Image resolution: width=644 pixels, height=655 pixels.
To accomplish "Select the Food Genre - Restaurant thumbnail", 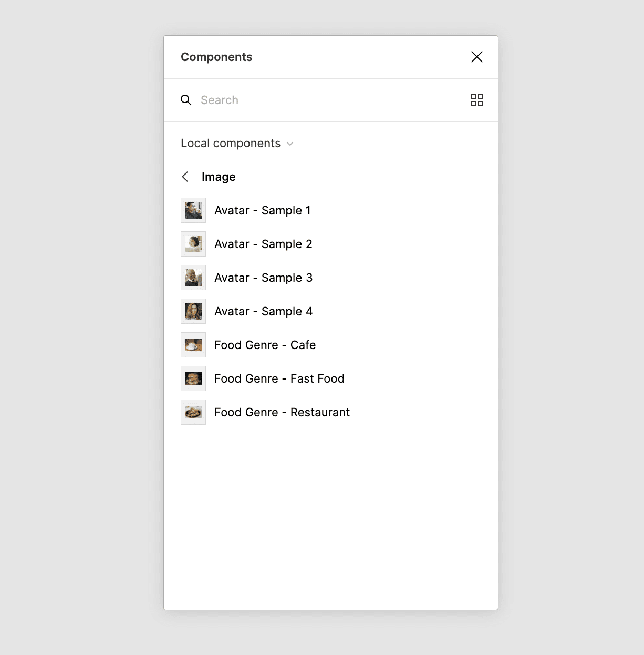I will (193, 412).
